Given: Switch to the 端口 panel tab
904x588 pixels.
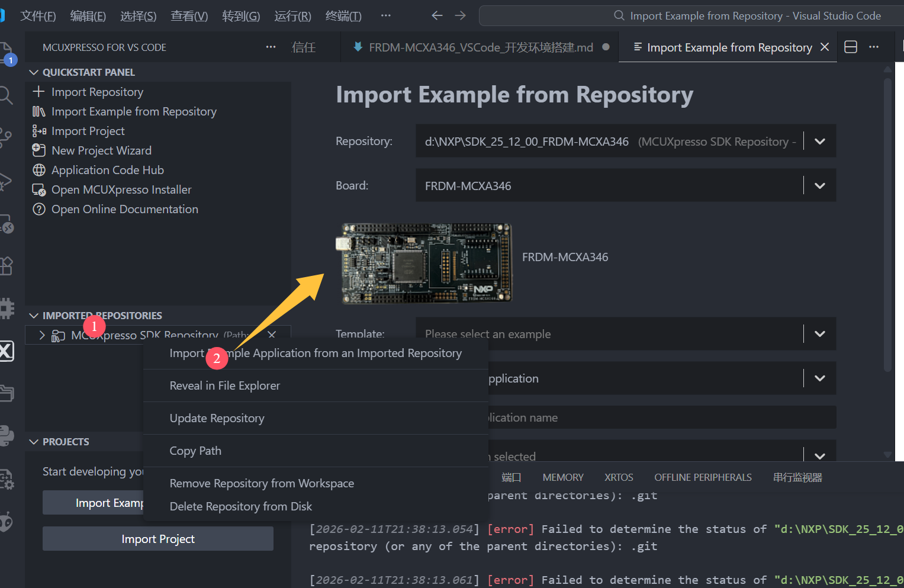Looking at the screenshot, I should (x=511, y=477).
